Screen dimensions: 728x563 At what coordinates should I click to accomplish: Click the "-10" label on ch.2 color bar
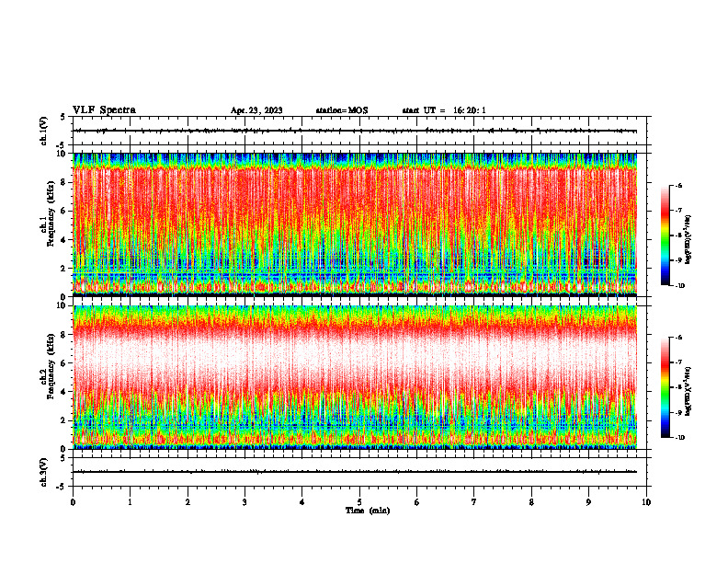[679, 437]
